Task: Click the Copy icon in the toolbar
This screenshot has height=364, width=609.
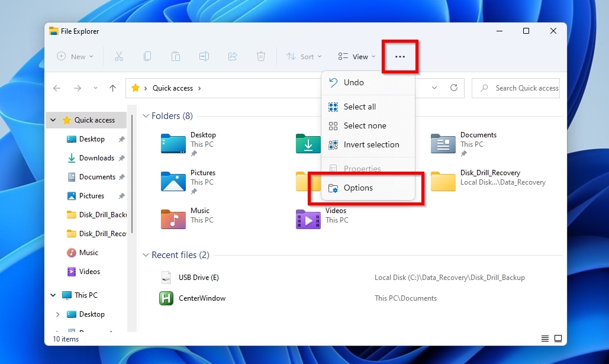Action: 147,56
